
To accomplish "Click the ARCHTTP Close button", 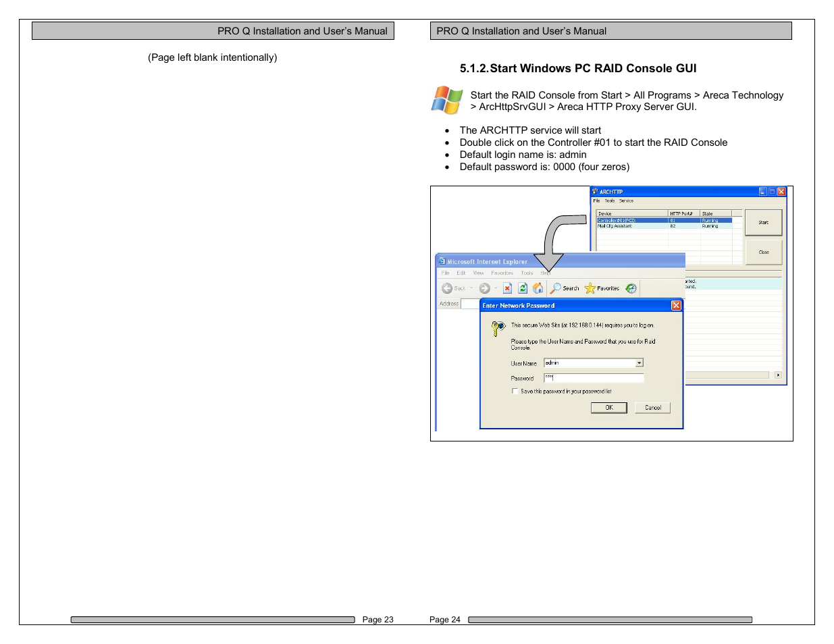I will 763,252.
